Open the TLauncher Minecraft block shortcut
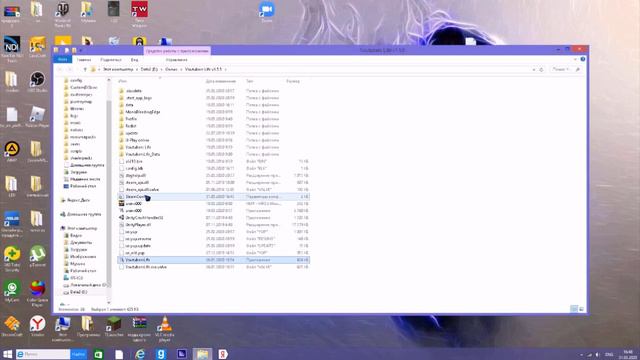Viewport: 640px width, 360px height. [x=114, y=326]
